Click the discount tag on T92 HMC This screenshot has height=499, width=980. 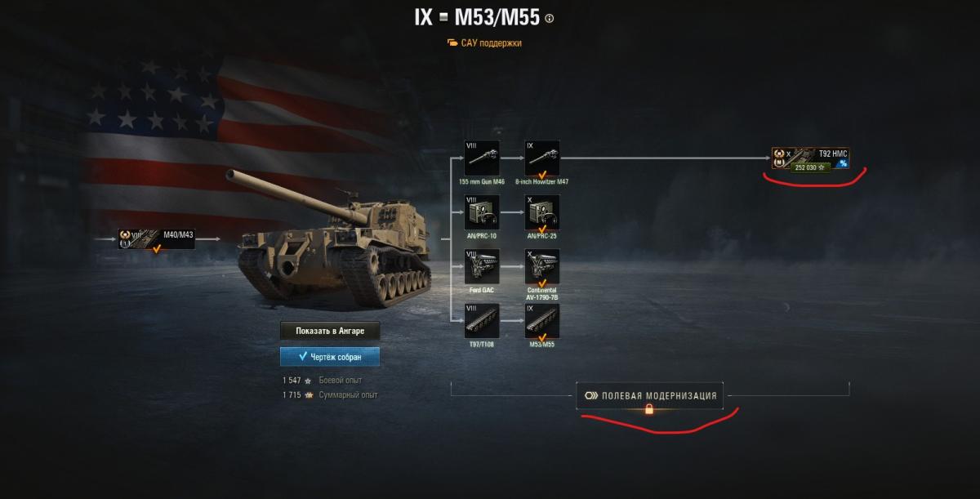[x=843, y=163]
